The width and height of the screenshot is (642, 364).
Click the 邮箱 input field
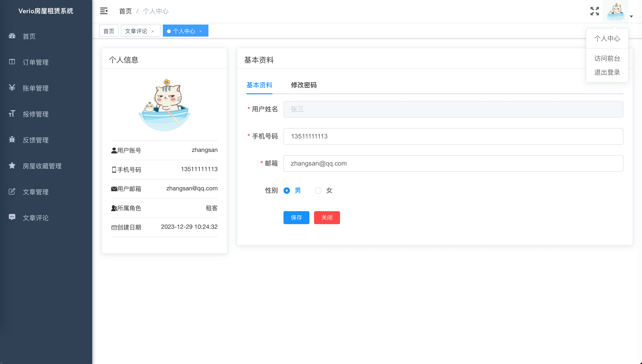453,163
